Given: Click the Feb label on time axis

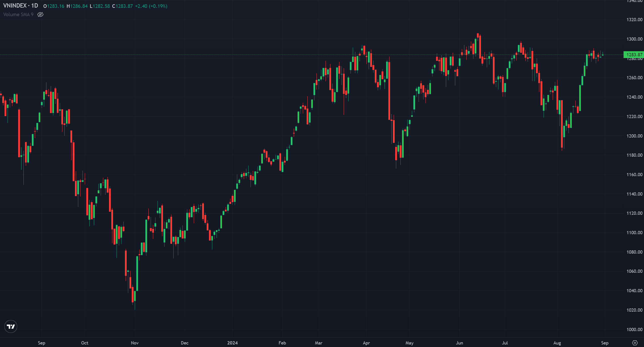Looking at the screenshot, I should (282, 343).
